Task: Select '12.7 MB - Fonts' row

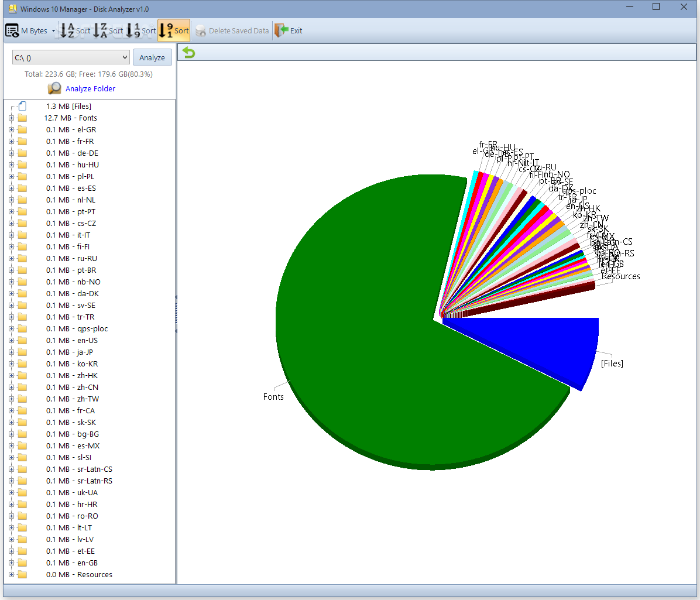Action: tap(71, 118)
